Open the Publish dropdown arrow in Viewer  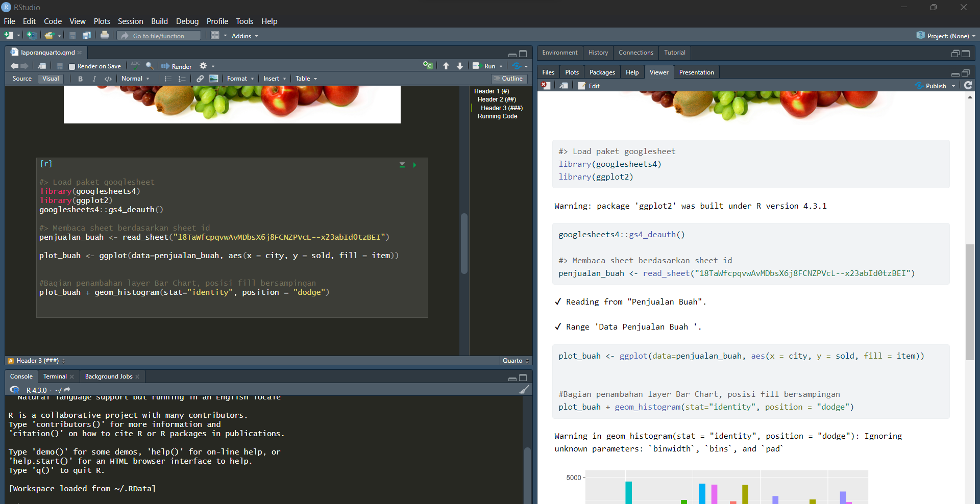[953, 86]
